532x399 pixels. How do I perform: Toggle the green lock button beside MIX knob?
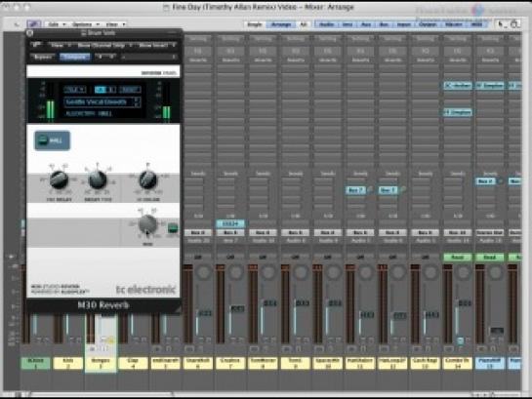tap(173, 228)
